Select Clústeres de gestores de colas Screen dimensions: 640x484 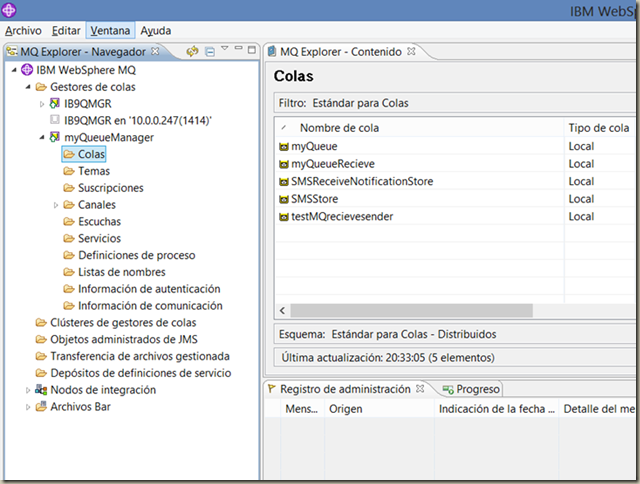[116, 322]
